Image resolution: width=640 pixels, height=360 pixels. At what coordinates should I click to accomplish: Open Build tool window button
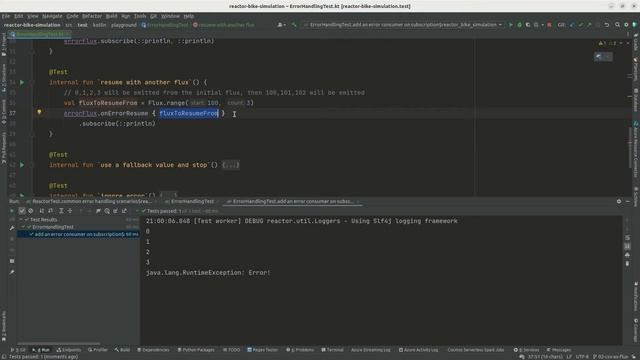point(122,350)
